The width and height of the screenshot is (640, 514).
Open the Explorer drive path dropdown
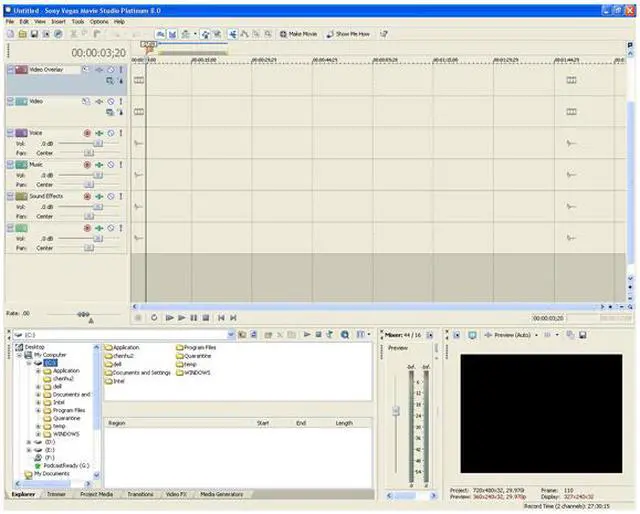click(x=231, y=335)
